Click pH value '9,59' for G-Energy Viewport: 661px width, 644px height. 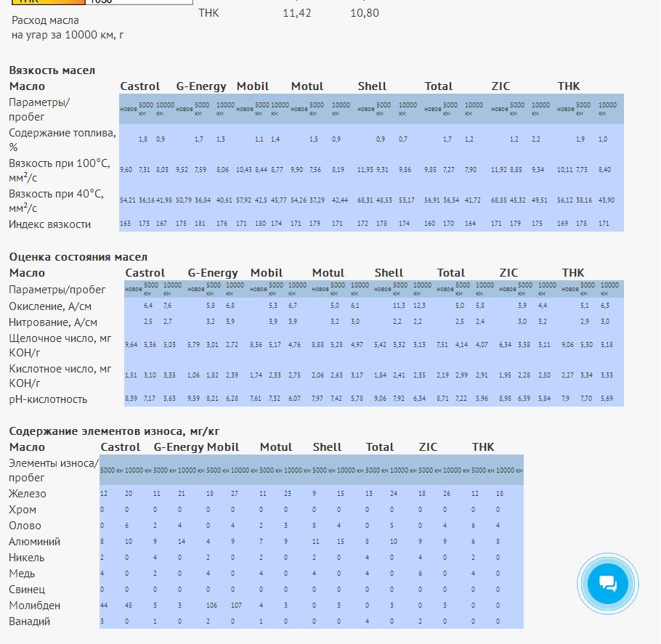pyautogui.click(x=193, y=398)
